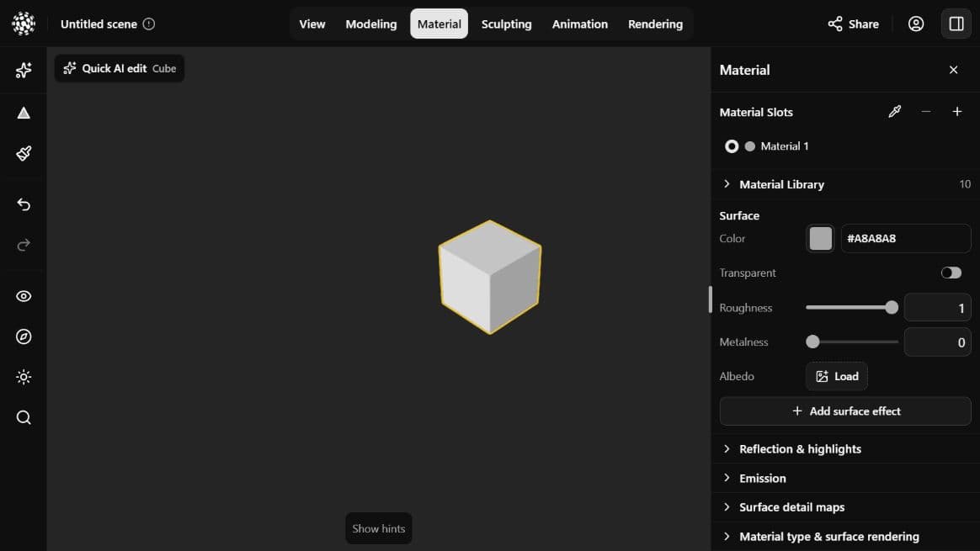
Task: Click the Roughness slider handle
Action: click(892, 307)
